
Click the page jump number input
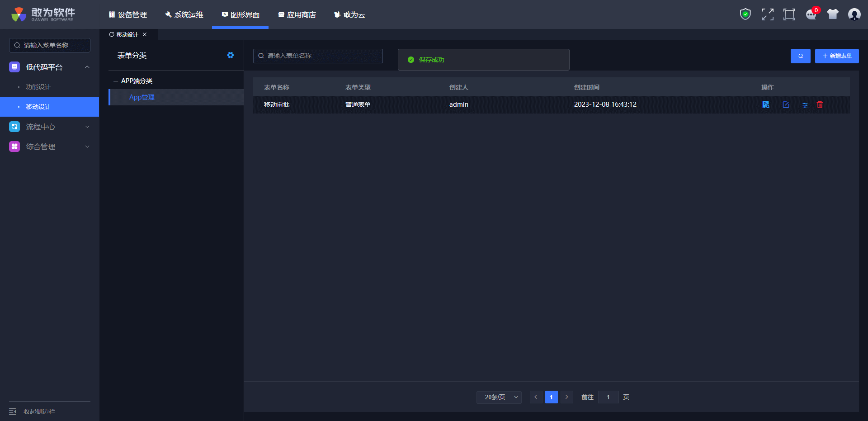608,397
